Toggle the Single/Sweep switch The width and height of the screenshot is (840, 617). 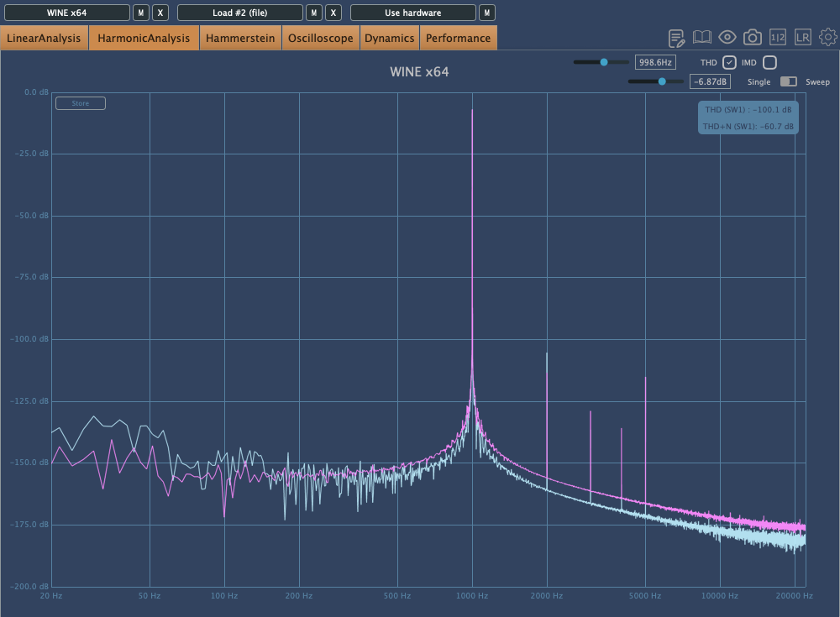click(789, 81)
